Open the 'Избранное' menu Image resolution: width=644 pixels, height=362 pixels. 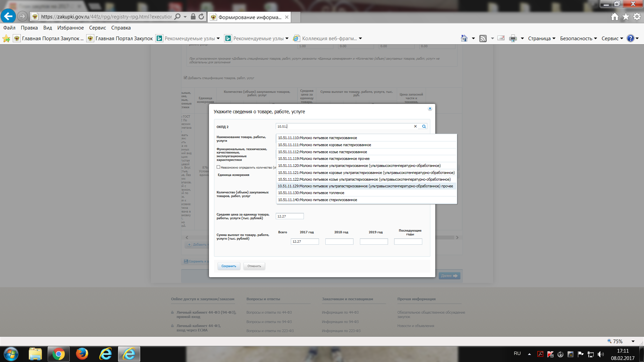coord(70,28)
